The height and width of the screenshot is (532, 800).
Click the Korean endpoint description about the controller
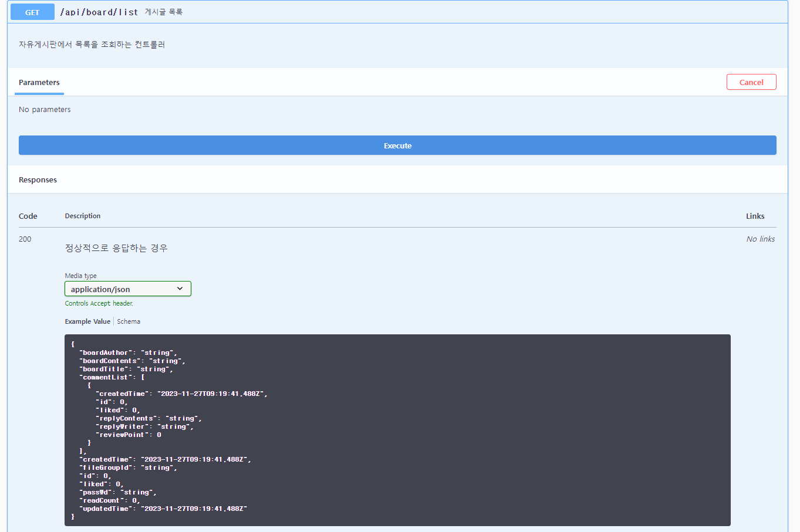pyautogui.click(x=92, y=45)
